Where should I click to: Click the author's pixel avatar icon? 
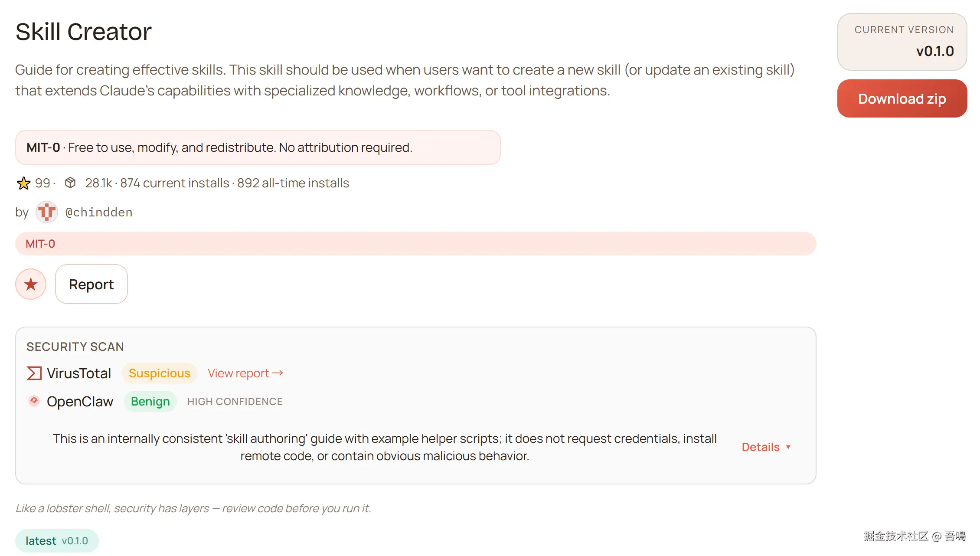[x=46, y=213]
